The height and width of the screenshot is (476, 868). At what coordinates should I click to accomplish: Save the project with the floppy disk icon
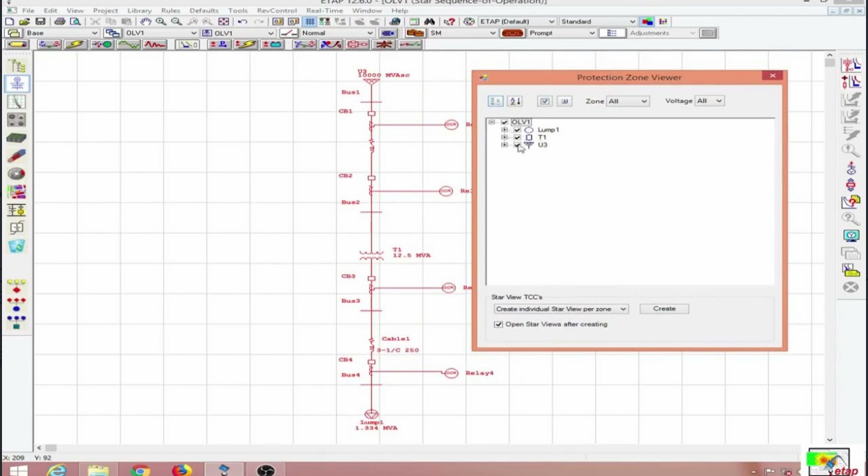pos(40,22)
